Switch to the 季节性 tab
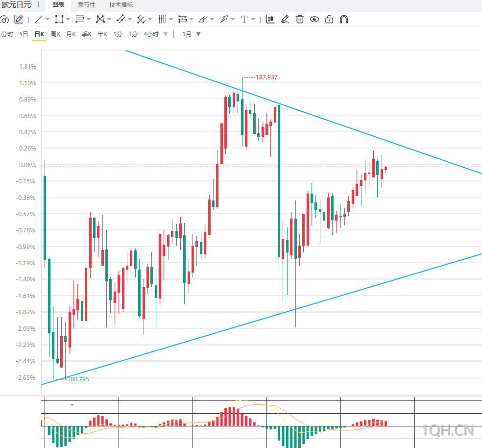This screenshot has width=482, height=448. [87, 5]
